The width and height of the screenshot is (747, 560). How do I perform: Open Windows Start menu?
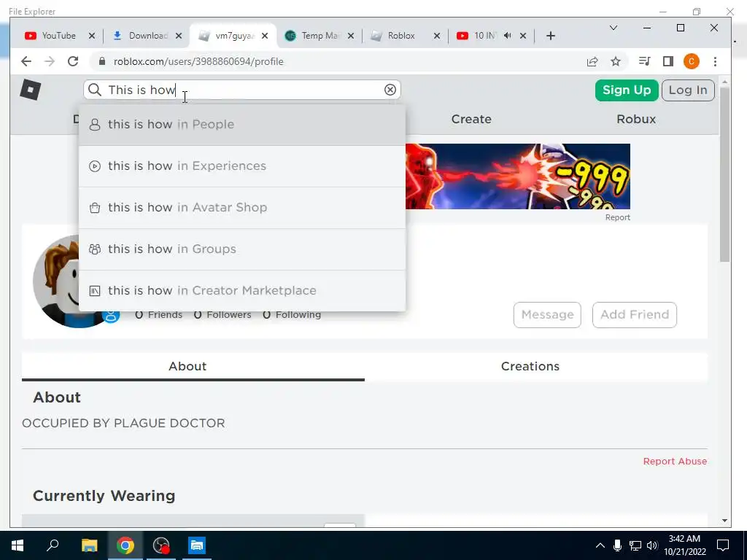coord(18,545)
